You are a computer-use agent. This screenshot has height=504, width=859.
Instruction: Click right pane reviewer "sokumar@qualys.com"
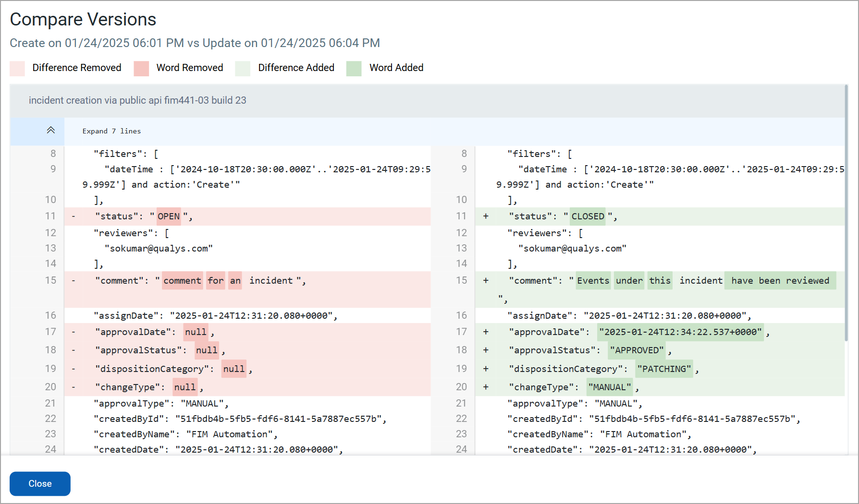coord(572,249)
